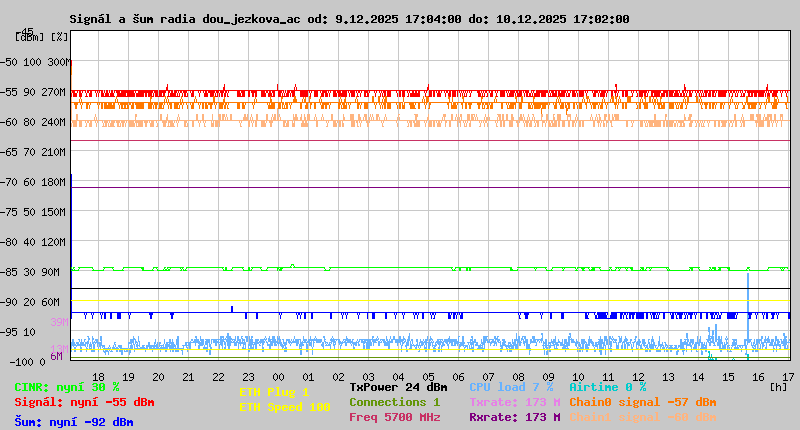The height and width of the screenshot is (430, 800).
Task: Select the '-75' dBm axis label
Action: (9, 212)
